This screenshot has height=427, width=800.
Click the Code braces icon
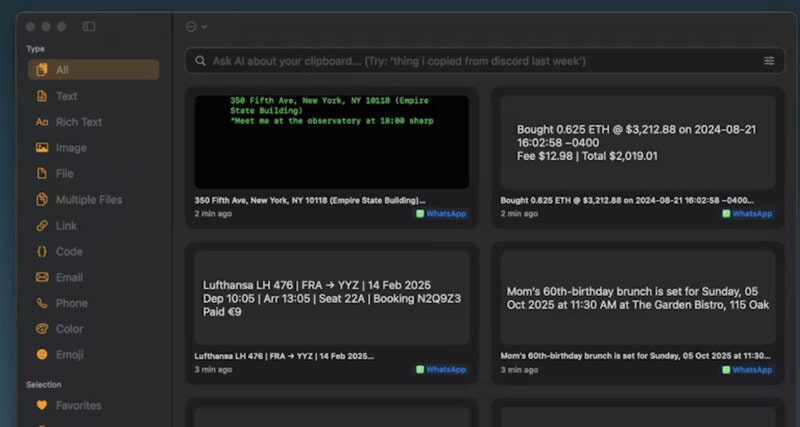[x=42, y=252]
